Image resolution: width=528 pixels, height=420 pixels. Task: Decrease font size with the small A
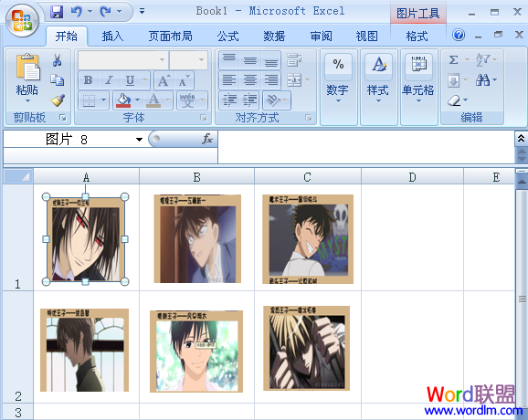coord(185,80)
